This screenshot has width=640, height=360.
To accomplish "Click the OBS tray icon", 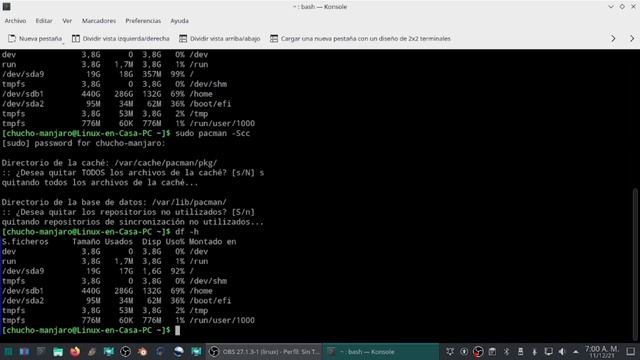I will (x=478, y=351).
